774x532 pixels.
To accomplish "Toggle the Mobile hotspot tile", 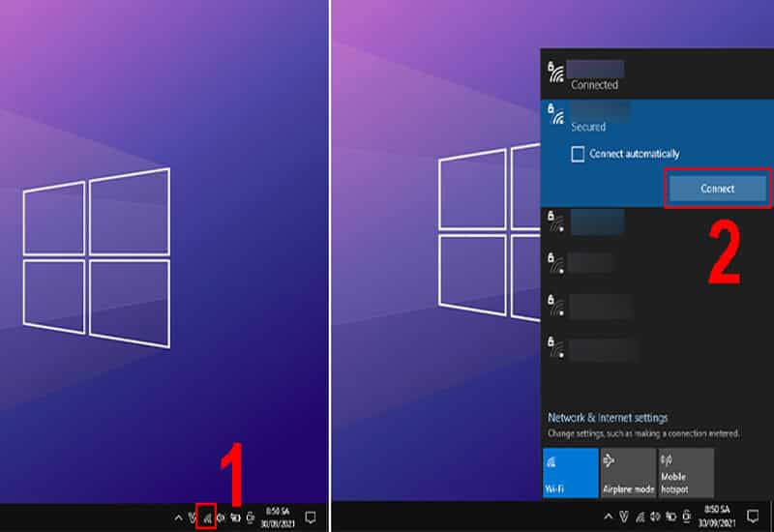I will (686, 472).
